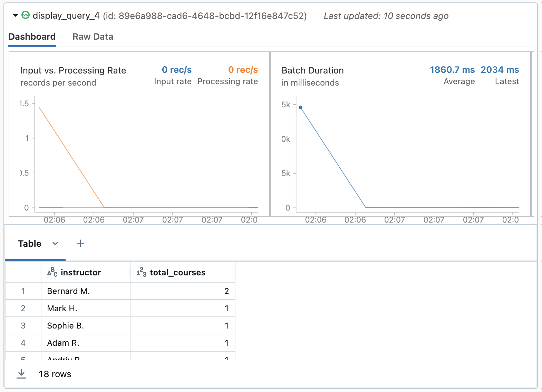Click the Batch Duration chart title

tap(313, 70)
